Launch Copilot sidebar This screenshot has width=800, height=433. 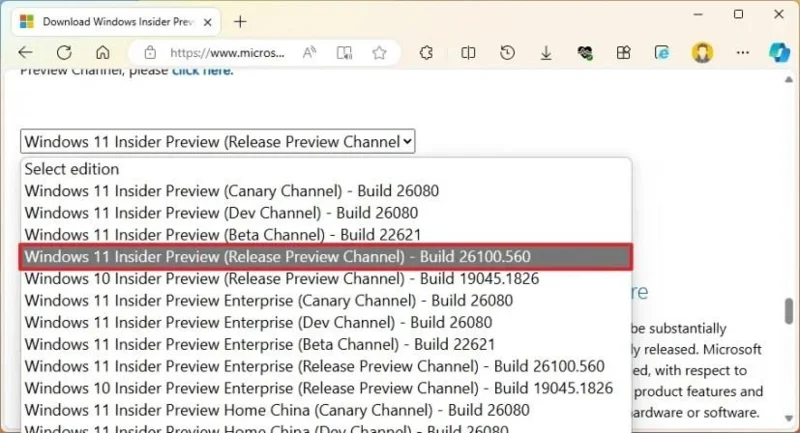(x=779, y=53)
